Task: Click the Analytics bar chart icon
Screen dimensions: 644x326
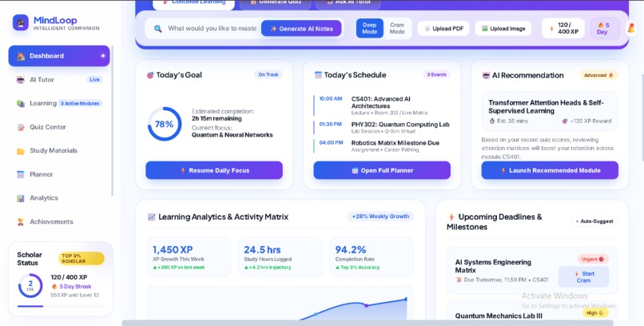Action: click(21, 198)
